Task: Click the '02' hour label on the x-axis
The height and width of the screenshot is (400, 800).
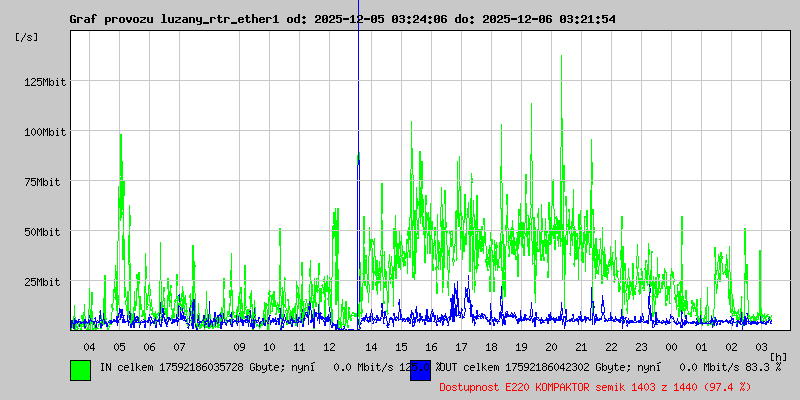Action: pos(732,347)
